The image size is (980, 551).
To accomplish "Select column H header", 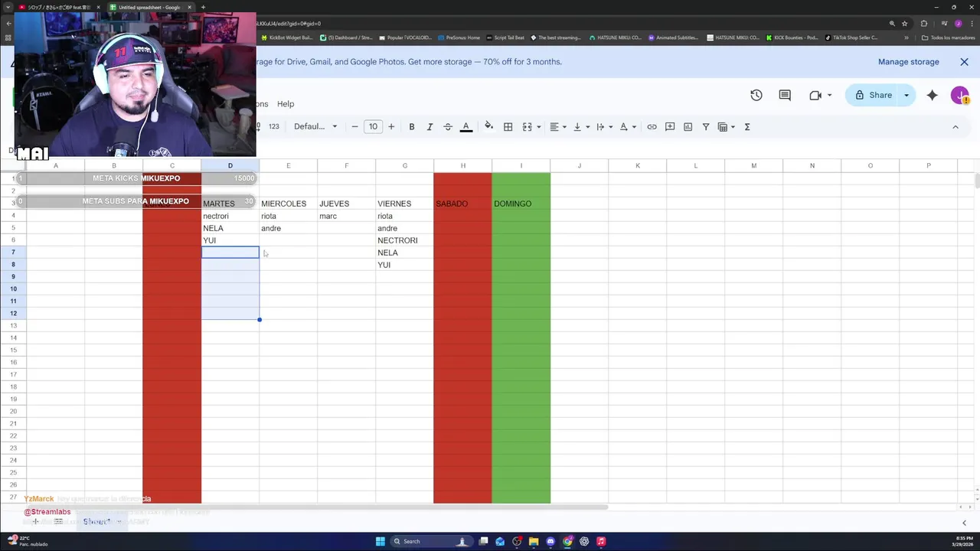I will (x=462, y=165).
